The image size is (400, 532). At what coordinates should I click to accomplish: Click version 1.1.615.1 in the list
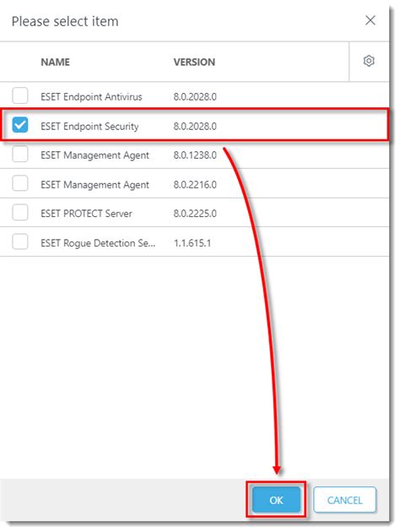[x=192, y=243]
